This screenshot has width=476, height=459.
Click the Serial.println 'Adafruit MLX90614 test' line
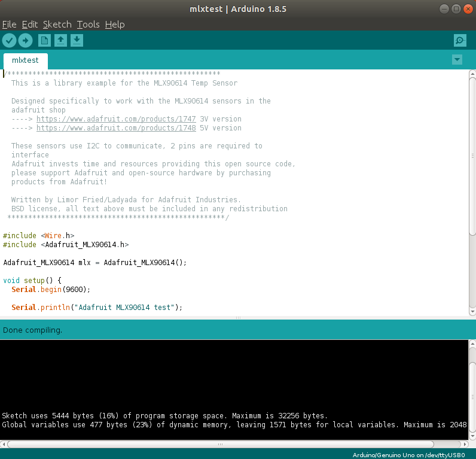coord(97,308)
